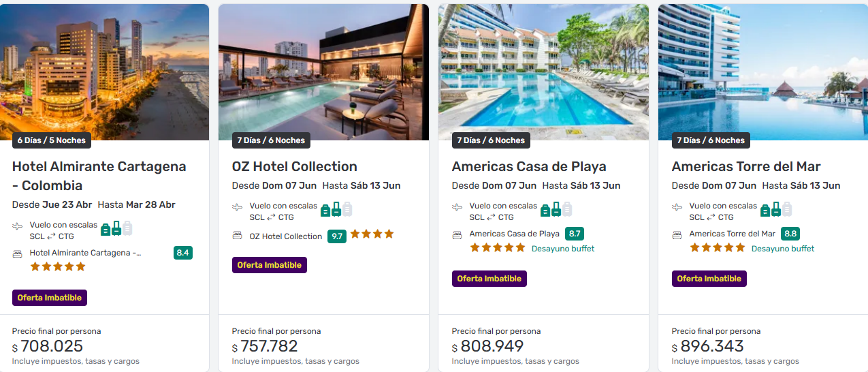
Task: Click the 8.4 score badge on Hotel Almirante
Action: (x=182, y=253)
